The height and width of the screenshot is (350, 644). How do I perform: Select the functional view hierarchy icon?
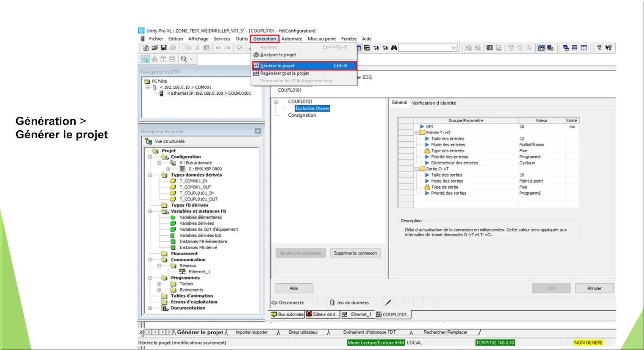(x=155, y=59)
